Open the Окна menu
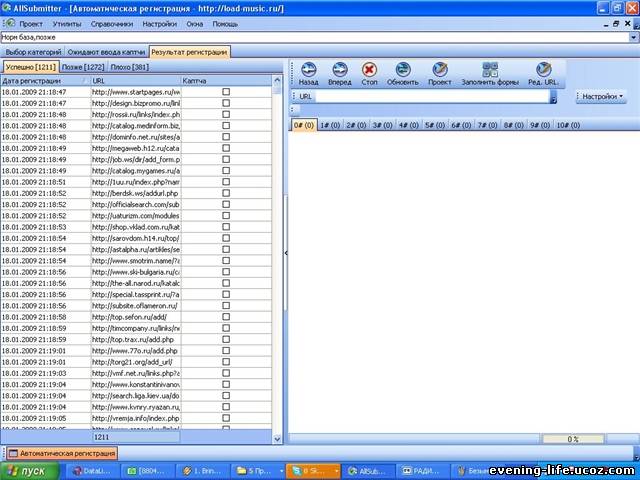Screen dimensions: 640x480 (195, 24)
